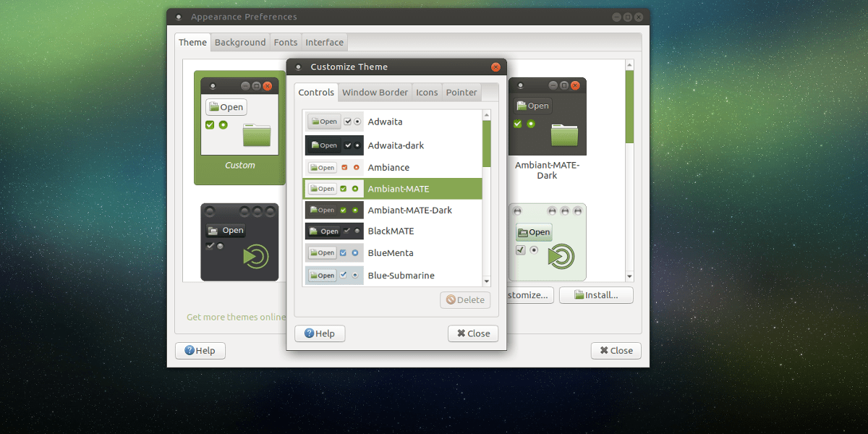Click Help in Appearance Preferences window

200,350
